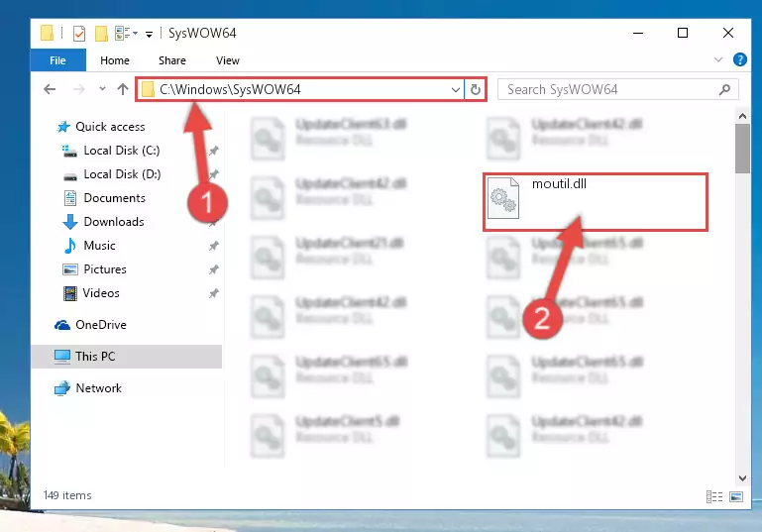Go back with the back arrow

pyautogui.click(x=50, y=89)
